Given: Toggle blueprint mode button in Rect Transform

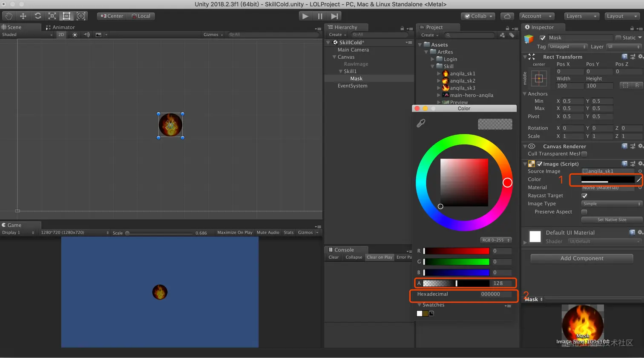Looking at the screenshot, I should [625, 86].
